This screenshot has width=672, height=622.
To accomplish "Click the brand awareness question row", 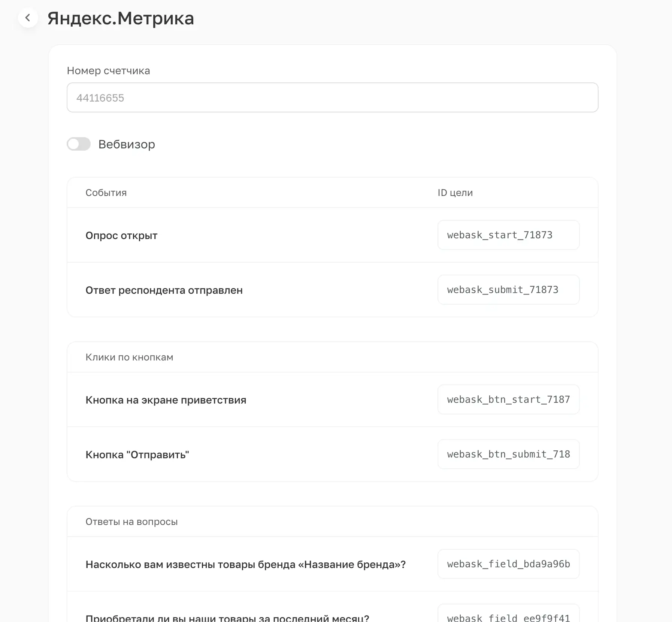I will coord(246,564).
